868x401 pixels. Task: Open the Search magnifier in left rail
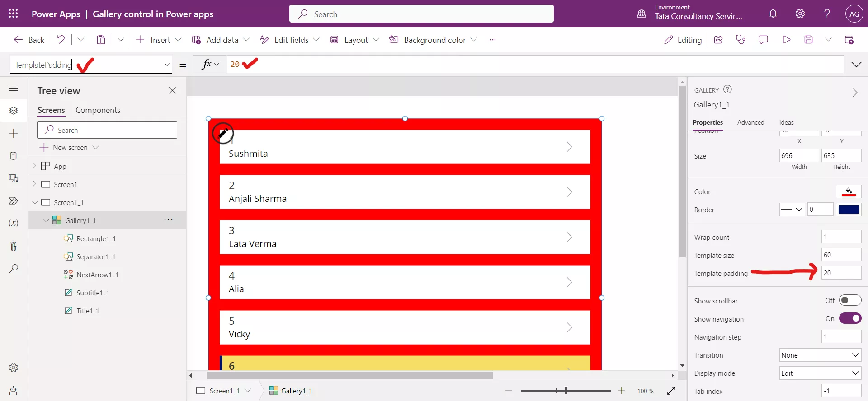pyautogui.click(x=14, y=269)
